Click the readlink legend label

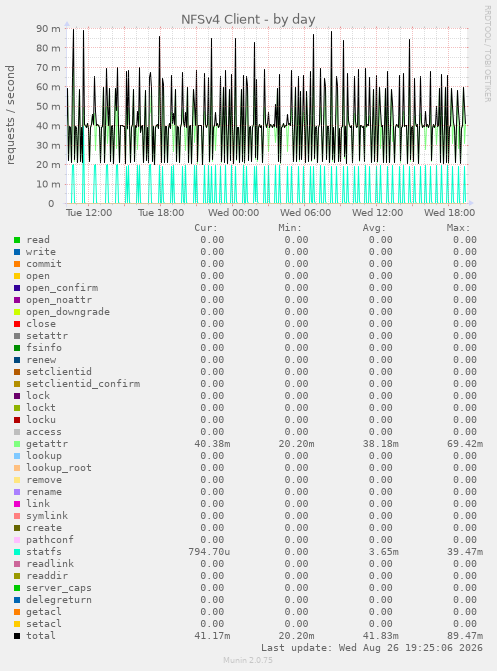50,564
